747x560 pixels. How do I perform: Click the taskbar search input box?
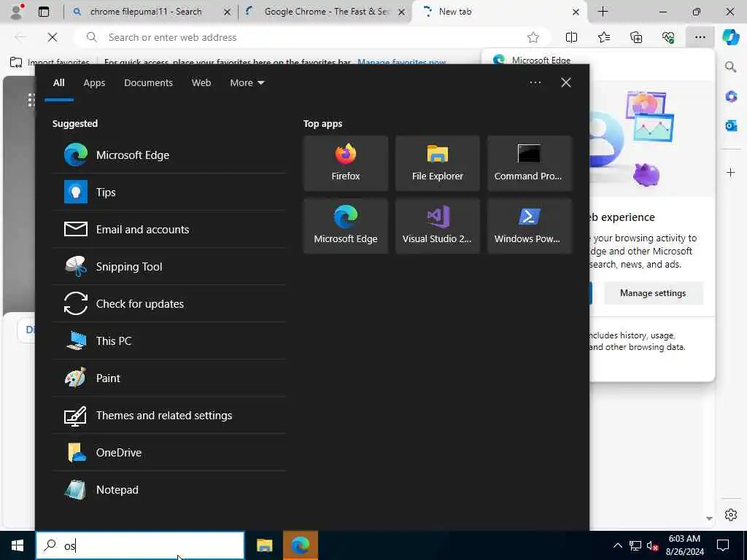point(140,545)
